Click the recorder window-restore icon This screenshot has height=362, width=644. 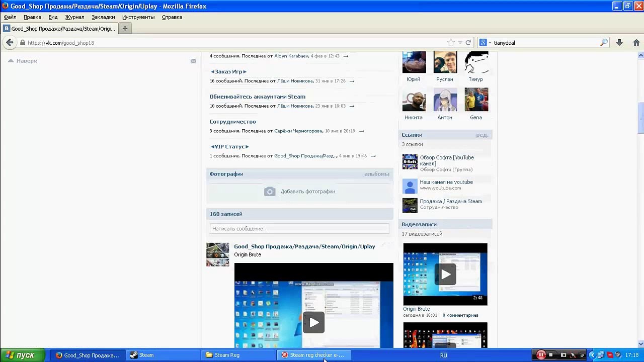(582, 355)
